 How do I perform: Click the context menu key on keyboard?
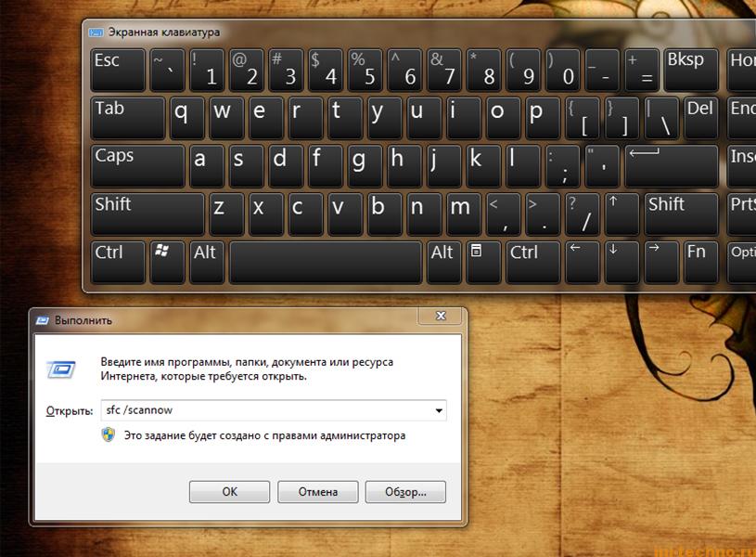click(483, 262)
